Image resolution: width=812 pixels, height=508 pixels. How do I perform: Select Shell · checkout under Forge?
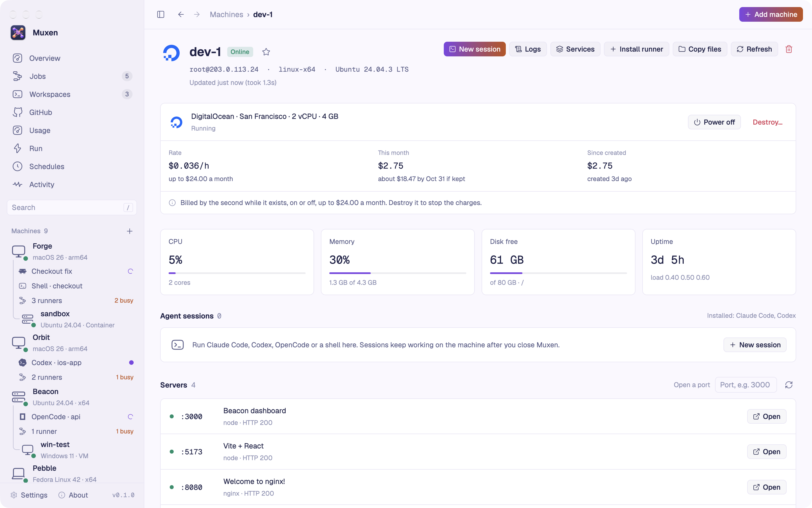[x=75, y=286]
